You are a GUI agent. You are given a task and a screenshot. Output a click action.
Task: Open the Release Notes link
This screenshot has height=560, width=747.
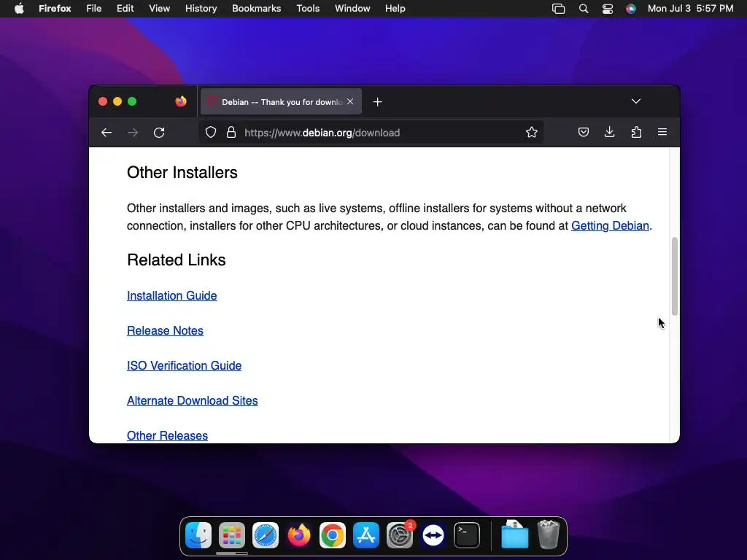point(165,330)
